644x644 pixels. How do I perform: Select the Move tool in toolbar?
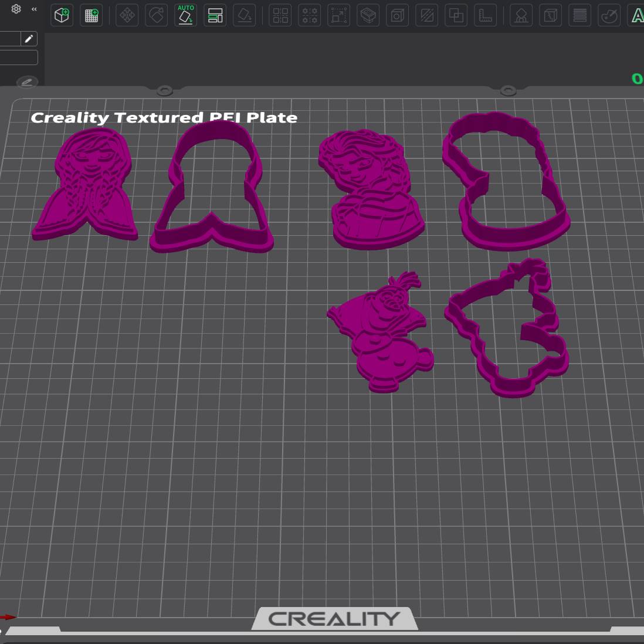(x=127, y=15)
